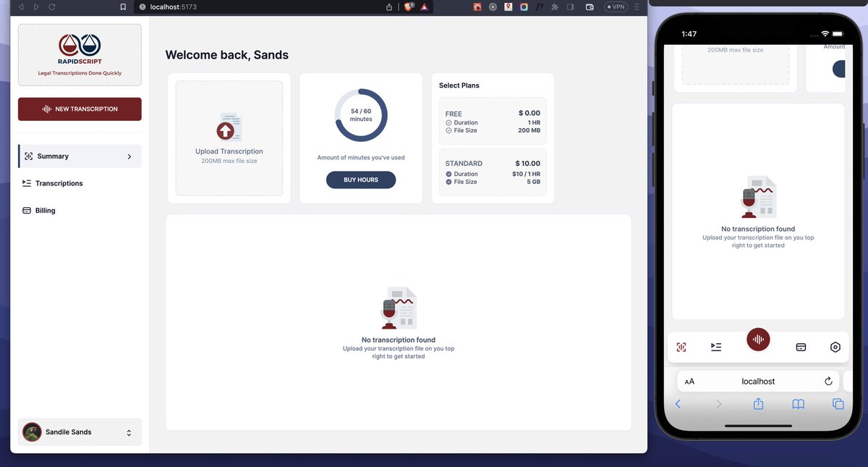Click the share icon in address bar
The height and width of the screenshot is (467, 868).
(x=389, y=7)
